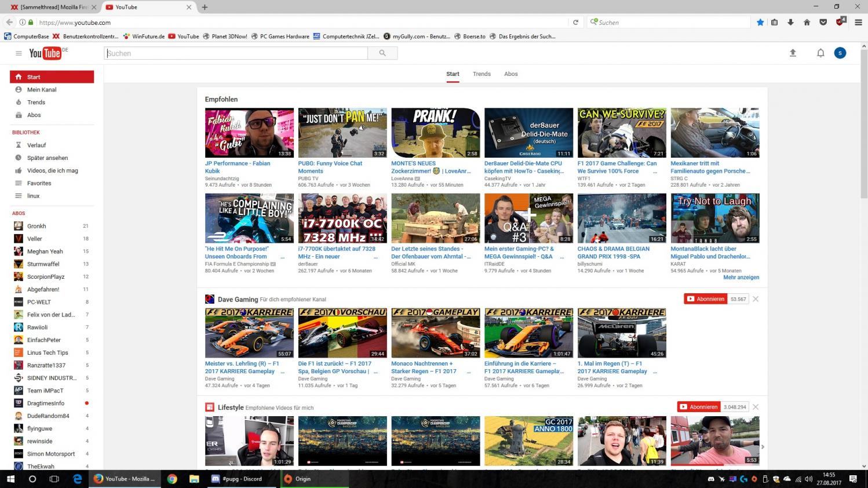Open the YouTube hamburger guide menu
The height and width of the screenshot is (488, 868).
(x=19, y=53)
